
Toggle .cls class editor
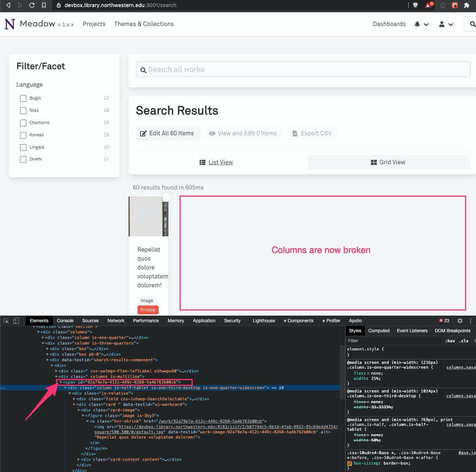[x=463, y=341]
